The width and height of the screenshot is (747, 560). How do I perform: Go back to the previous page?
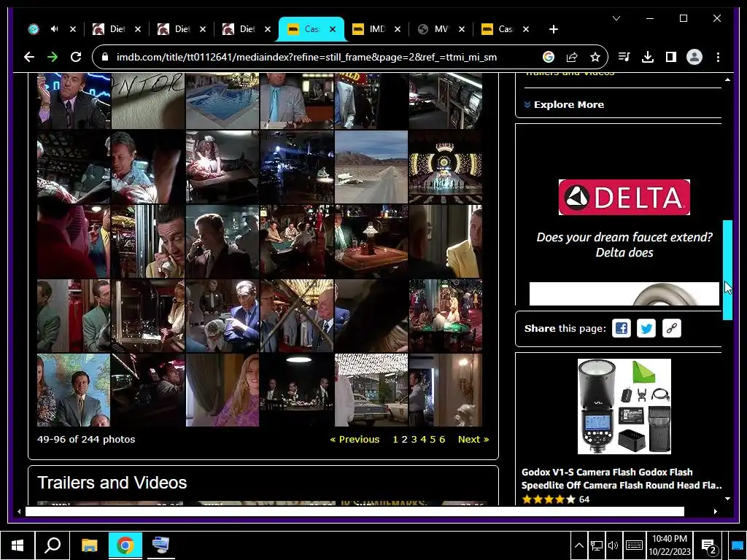pyautogui.click(x=29, y=57)
